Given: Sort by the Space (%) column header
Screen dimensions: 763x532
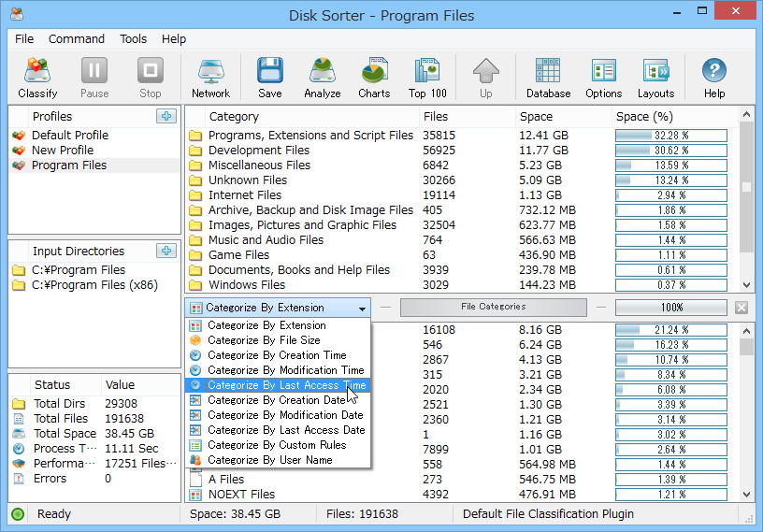Looking at the screenshot, I should (x=675, y=117).
